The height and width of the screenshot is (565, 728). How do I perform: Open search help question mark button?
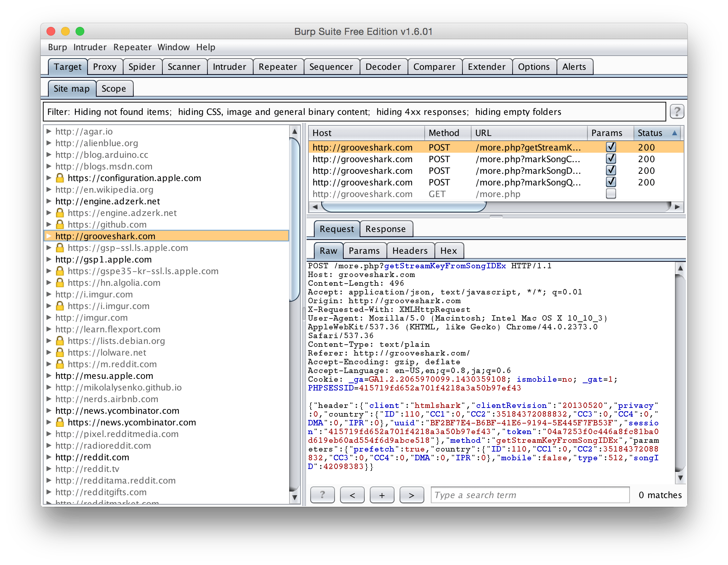click(322, 495)
